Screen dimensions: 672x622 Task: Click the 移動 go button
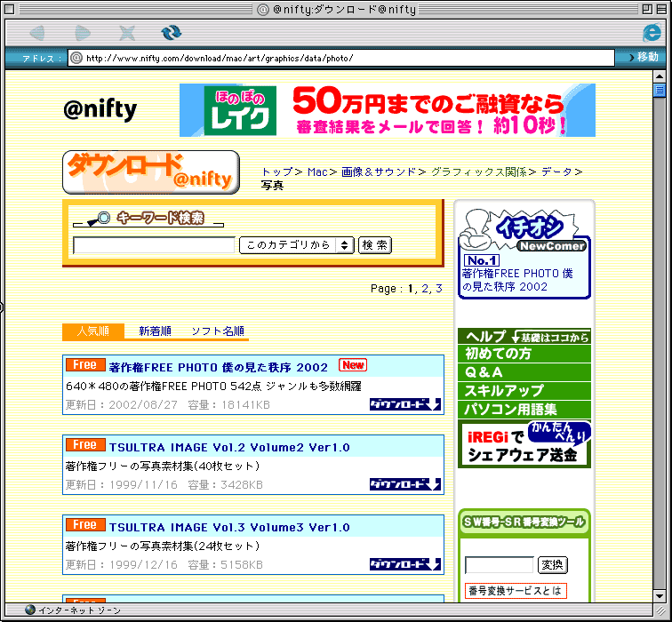(642, 58)
